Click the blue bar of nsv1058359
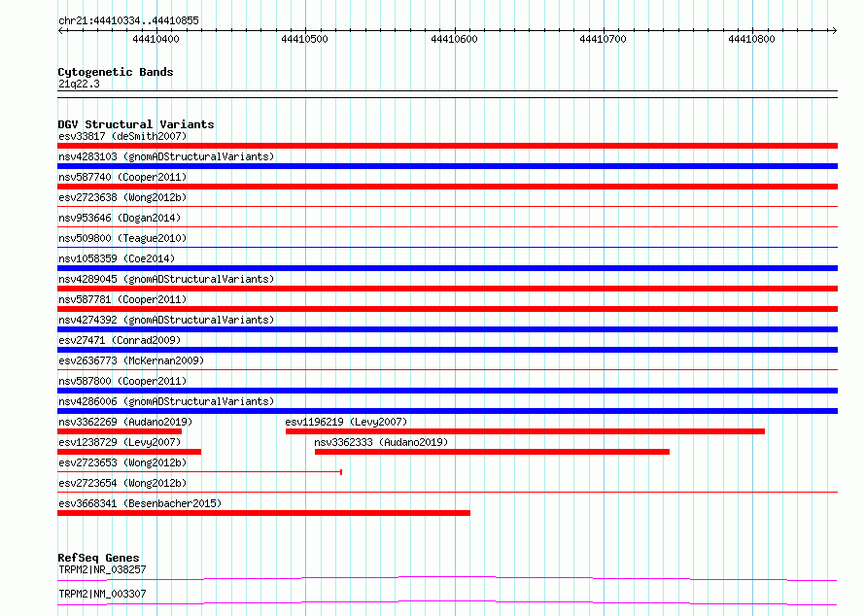The width and height of the screenshot is (865, 616). (447, 268)
